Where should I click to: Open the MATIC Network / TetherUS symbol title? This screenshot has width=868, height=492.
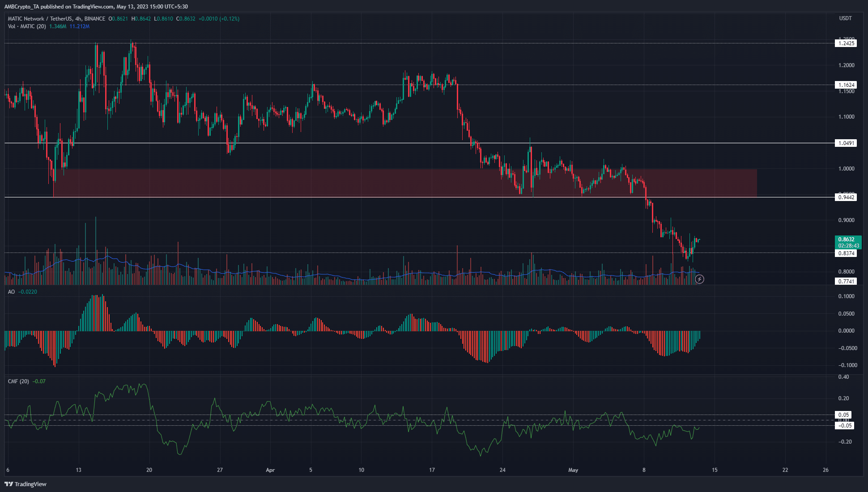tap(56, 19)
